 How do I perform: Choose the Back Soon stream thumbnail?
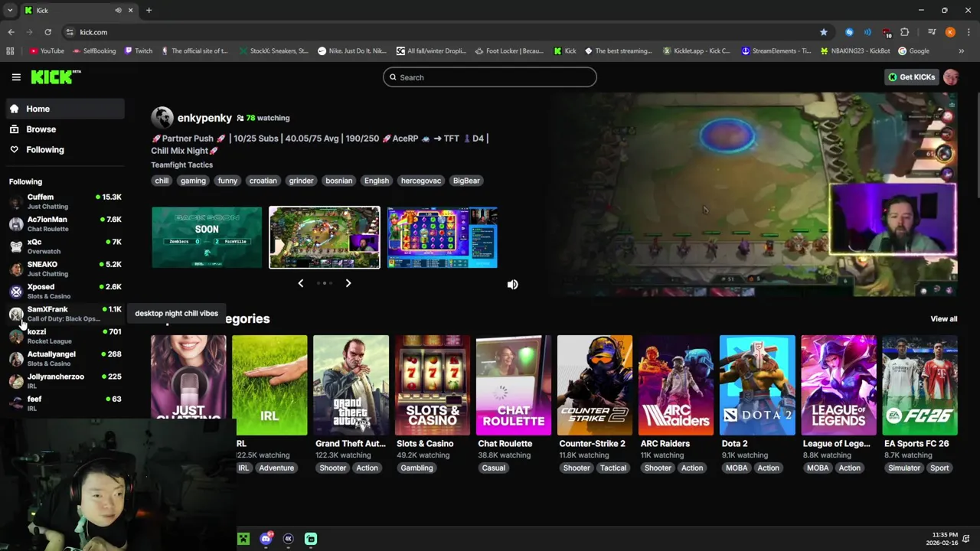207,237
